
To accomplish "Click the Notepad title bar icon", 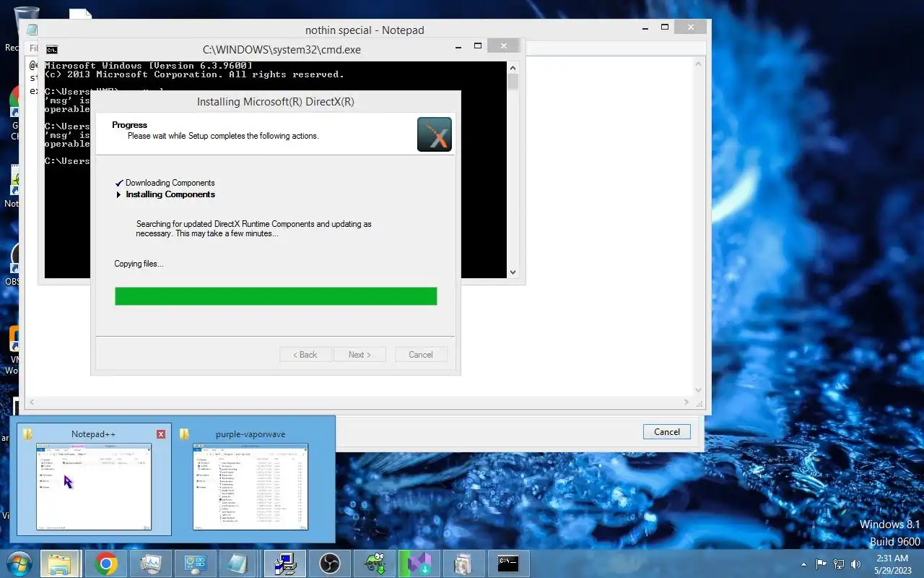I will click(32, 30).
